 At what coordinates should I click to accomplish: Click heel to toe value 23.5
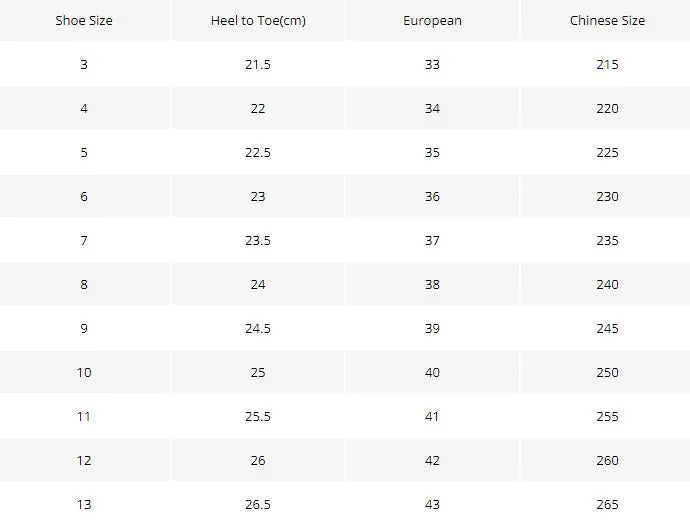tap(258, 241)
